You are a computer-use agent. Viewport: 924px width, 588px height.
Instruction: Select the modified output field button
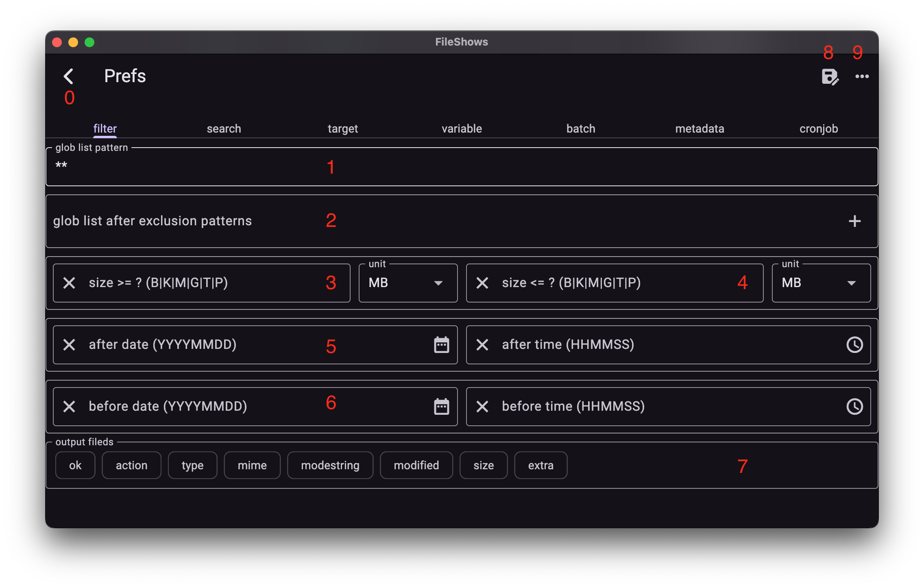click(x=416, y=465)
